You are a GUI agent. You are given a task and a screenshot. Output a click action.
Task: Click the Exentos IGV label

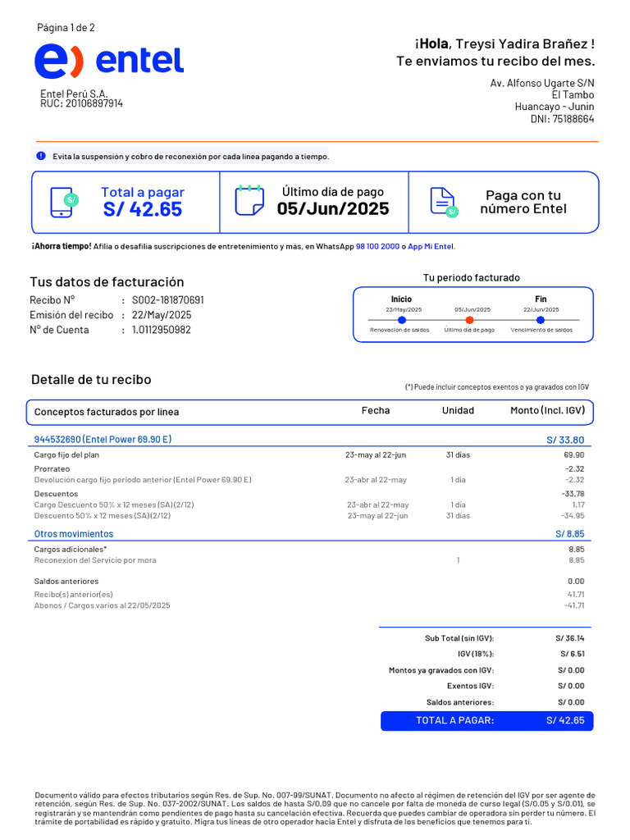(470, 686)
